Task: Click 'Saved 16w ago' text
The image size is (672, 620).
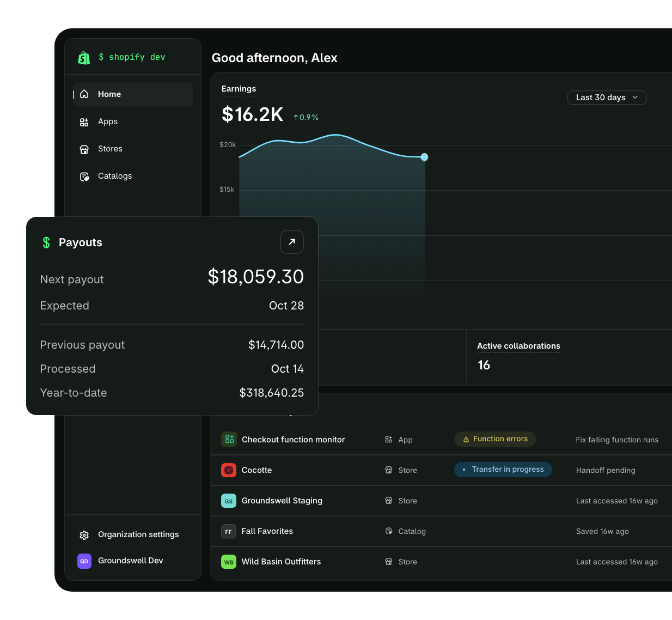Action: pyautogui.click(x=602, y=531)
